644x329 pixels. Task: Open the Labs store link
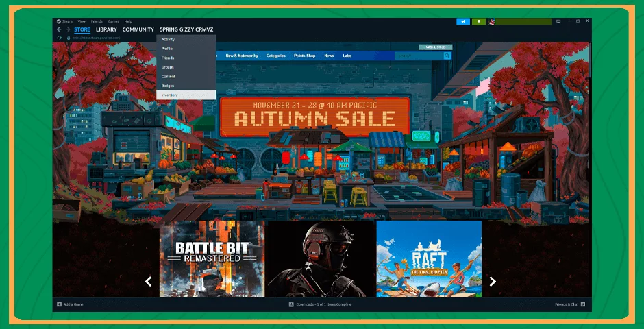[x=347, y=56]
